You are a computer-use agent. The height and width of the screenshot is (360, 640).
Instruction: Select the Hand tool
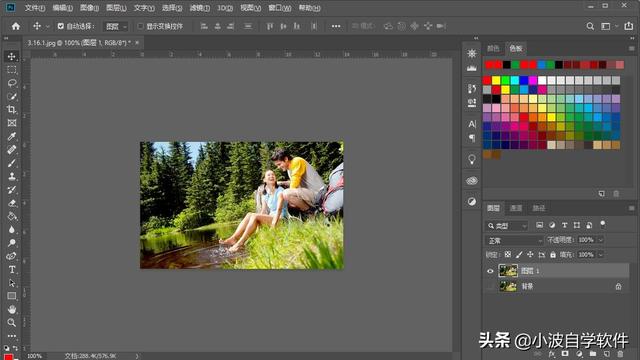click(11, 309)
